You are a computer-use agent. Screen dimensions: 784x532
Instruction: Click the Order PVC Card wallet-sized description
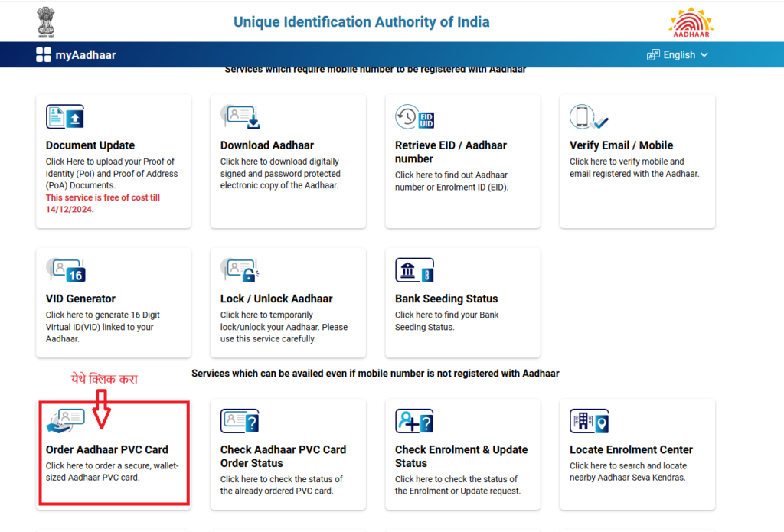(x=112, y=472)
